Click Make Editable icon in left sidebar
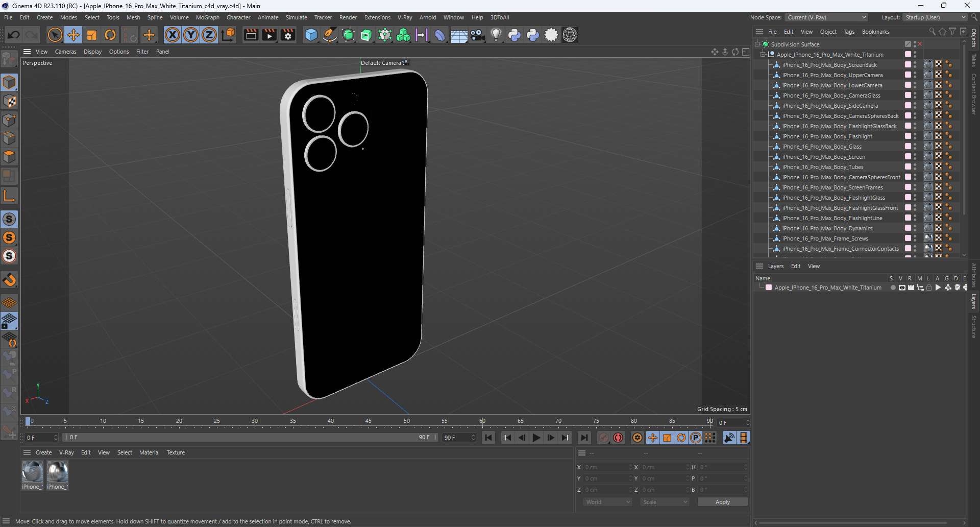The width and height of the screenshot is (980, 527). [x=9, y=59]
